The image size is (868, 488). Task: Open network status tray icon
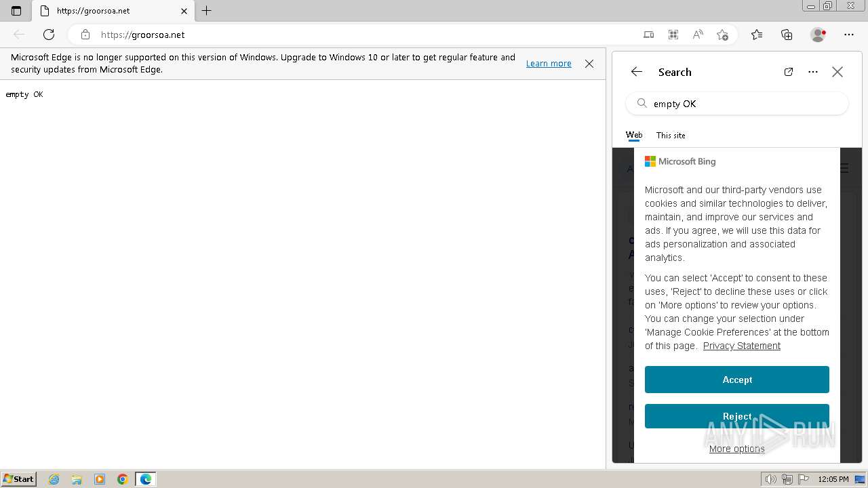[787, 479]
